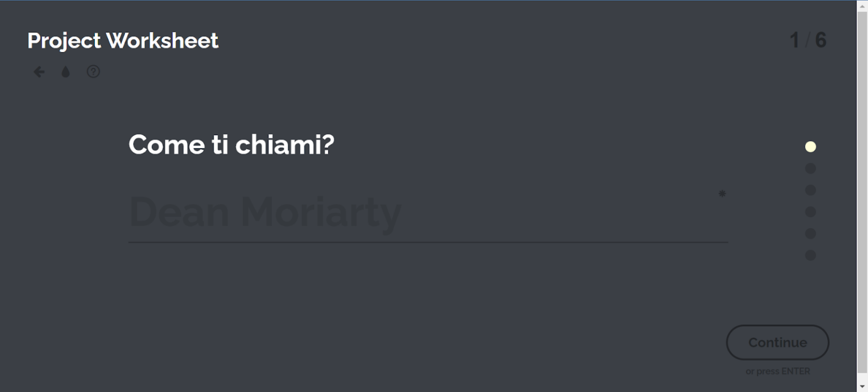Click the "or press ENTER" hint text
The image size is (868, 392).
tap(778, 372)
